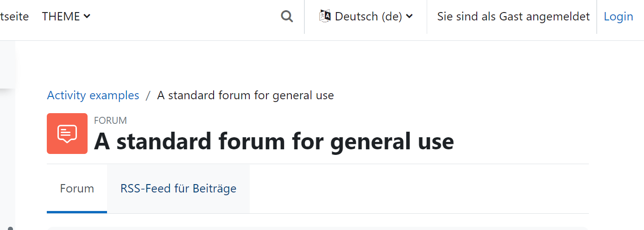Click the blue underline below the Forum tab
The height and width of the screenshot is (230, 644).
click(77, 212)
